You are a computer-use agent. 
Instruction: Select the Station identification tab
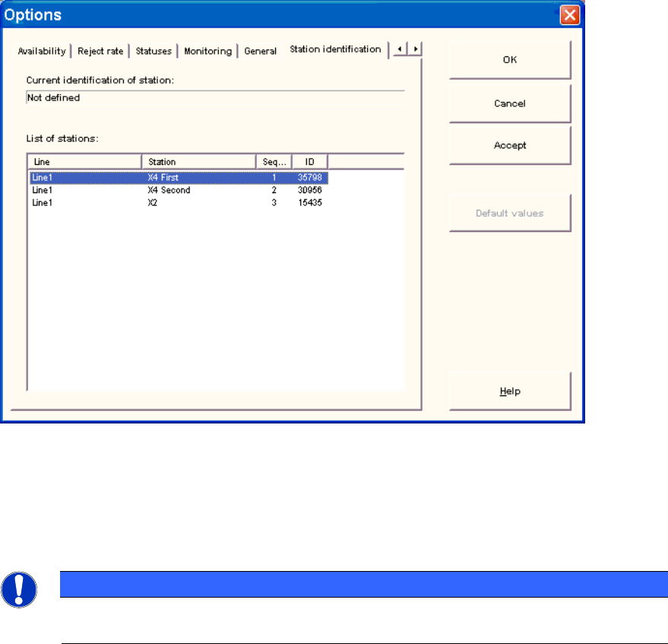pos(335,49)
